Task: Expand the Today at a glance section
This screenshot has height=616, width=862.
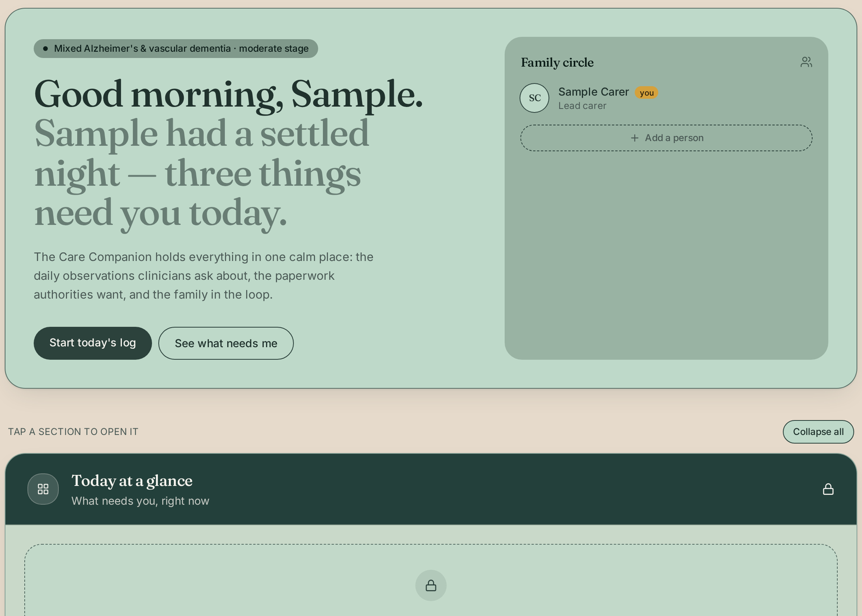Action: pos(431,489)
